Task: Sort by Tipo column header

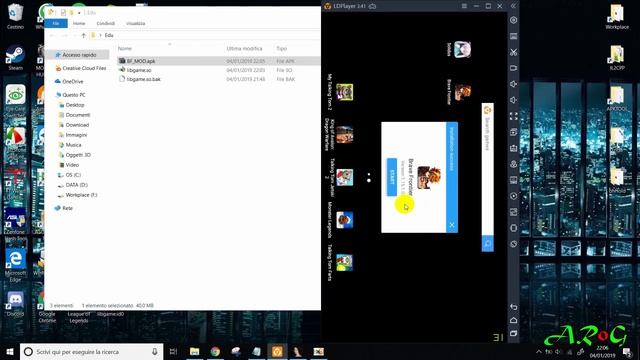Action: tap(282, 49)
